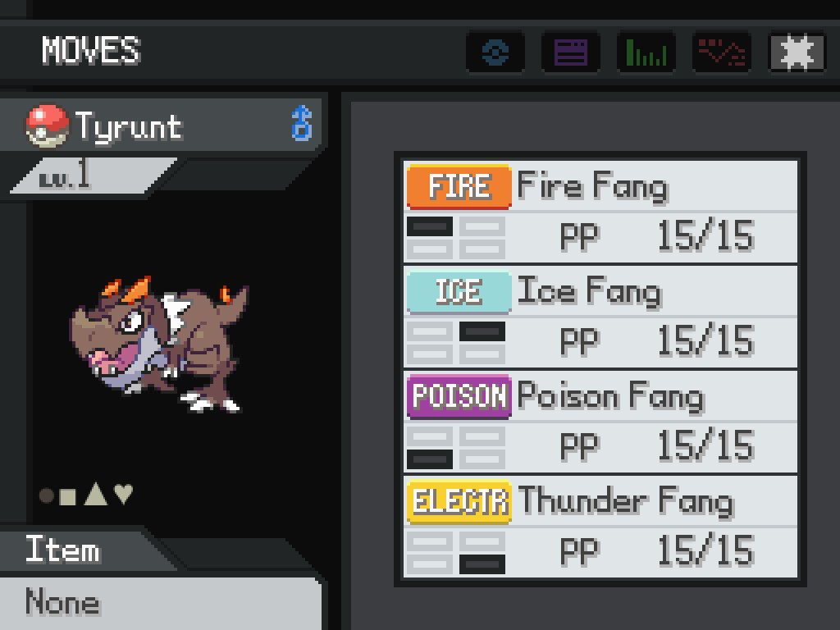Choose the Thunder Fang move entry
The height and width of the screenshot is (630, 840).
(x=600, y=526)
